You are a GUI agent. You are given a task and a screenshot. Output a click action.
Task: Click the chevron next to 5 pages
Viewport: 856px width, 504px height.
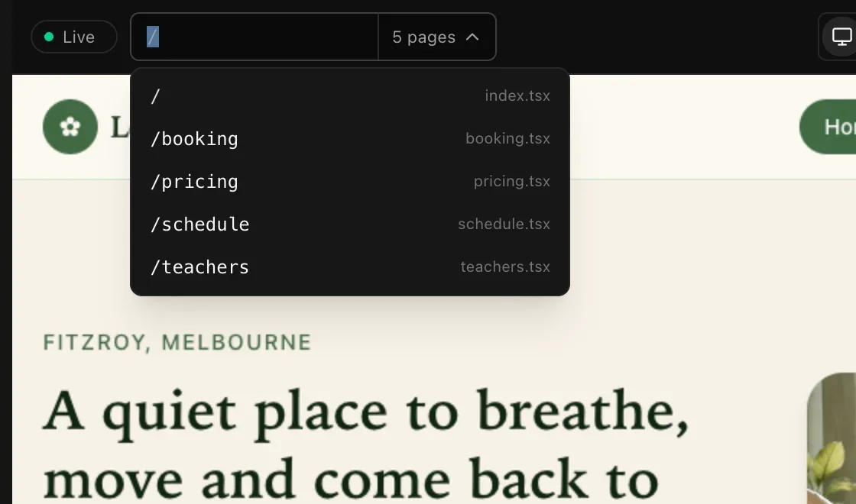(473, 37)
